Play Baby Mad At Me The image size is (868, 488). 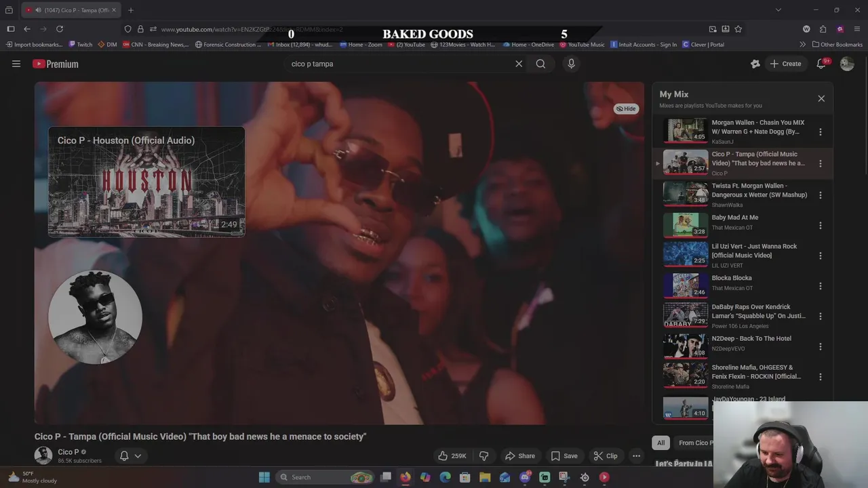[736, 225]
